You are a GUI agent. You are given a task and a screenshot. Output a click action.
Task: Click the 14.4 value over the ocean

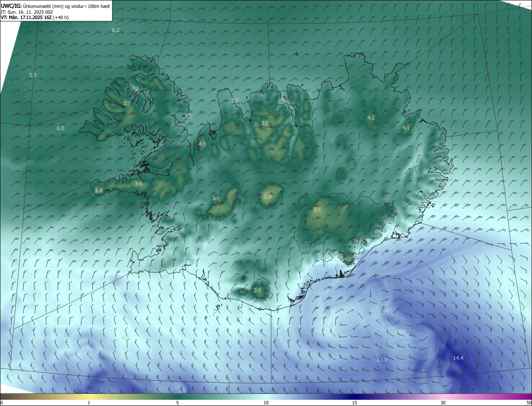(x=458, y=358)
